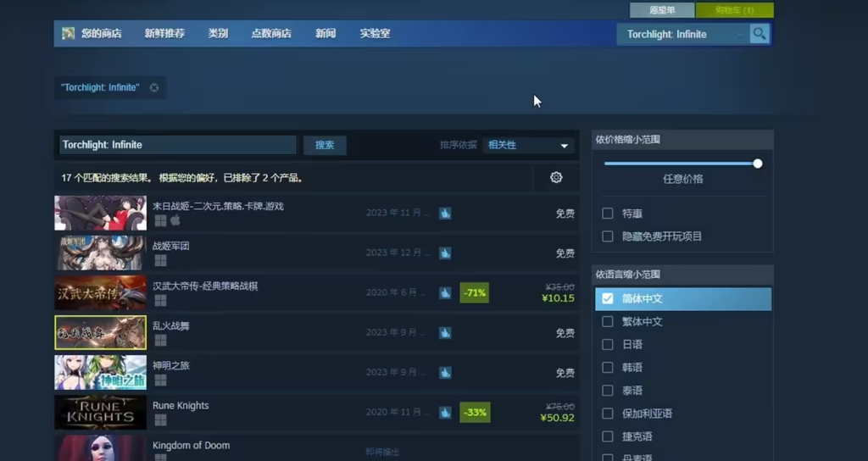Click the Windows icon under 末日战姬
This screenshot has height=461, width=868.
[x=160, y=221]
